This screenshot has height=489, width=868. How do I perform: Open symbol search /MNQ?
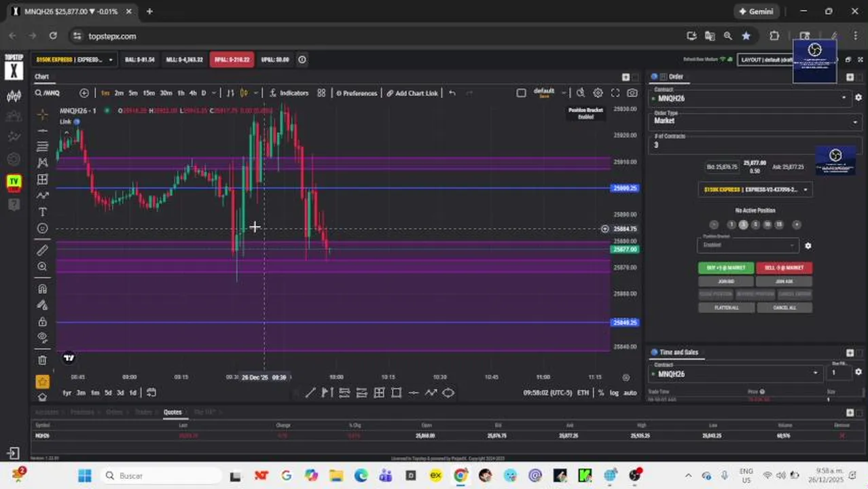48,93
